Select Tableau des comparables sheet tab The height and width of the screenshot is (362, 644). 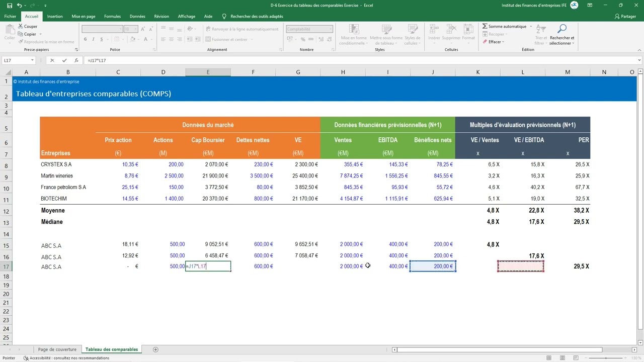click(x=112, y=349)
